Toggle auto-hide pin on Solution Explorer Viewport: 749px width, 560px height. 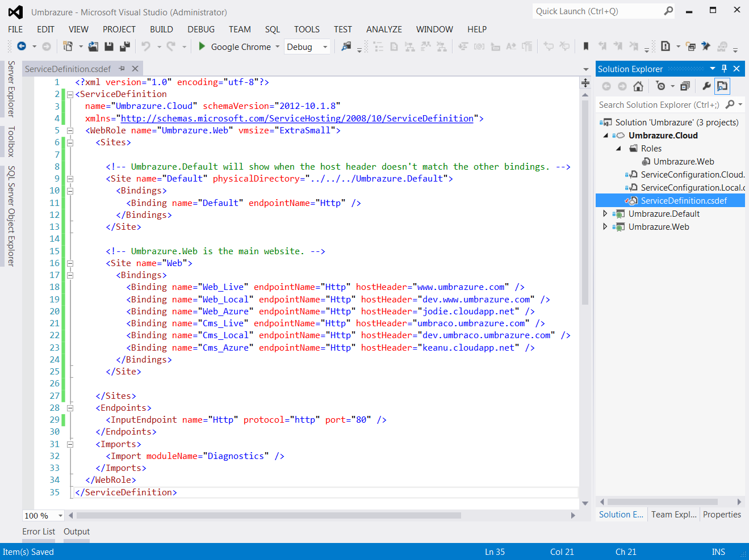tap(724, 69)
